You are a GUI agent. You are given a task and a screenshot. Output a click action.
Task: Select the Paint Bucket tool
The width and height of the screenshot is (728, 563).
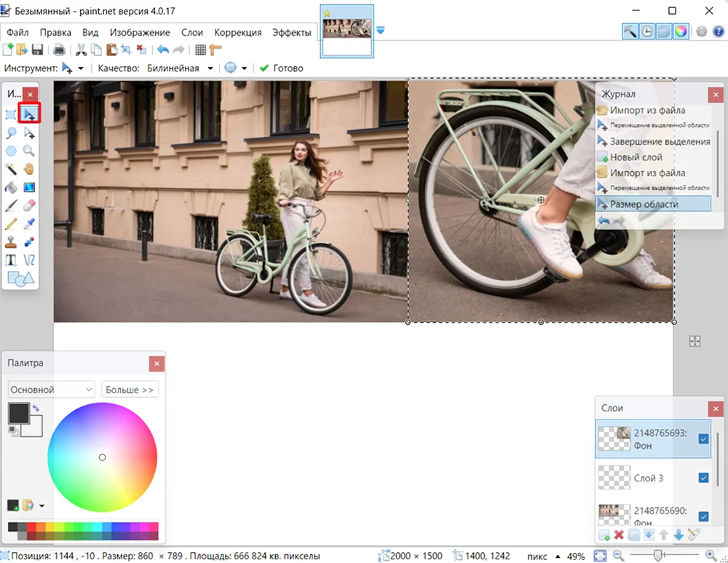(x=11, y=187)
